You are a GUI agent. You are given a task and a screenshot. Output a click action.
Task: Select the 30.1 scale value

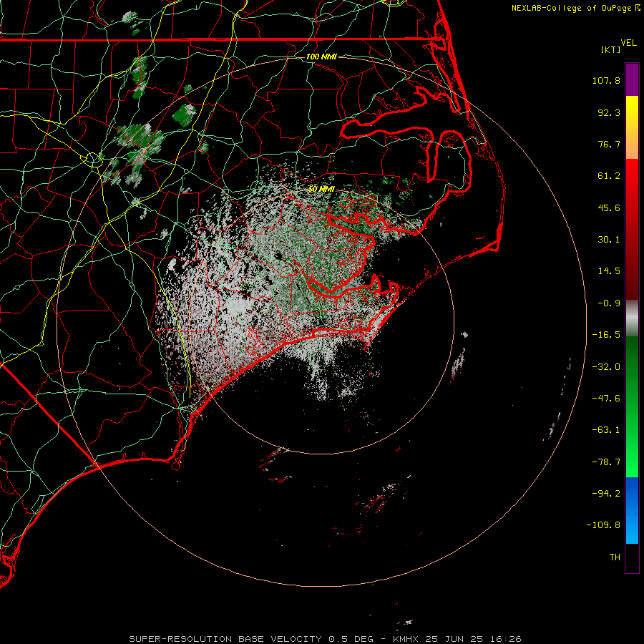609,240
